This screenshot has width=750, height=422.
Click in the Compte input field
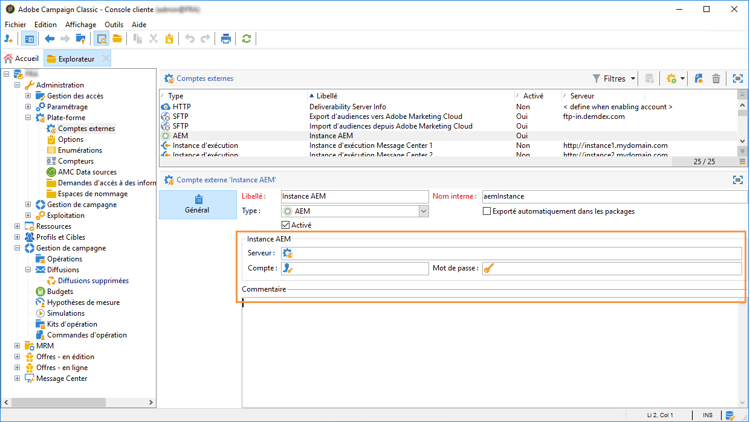354,268
